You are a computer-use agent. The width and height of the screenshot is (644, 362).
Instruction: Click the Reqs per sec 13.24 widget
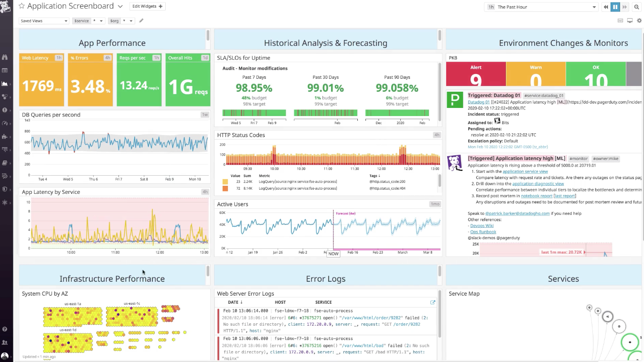point(139,80)
